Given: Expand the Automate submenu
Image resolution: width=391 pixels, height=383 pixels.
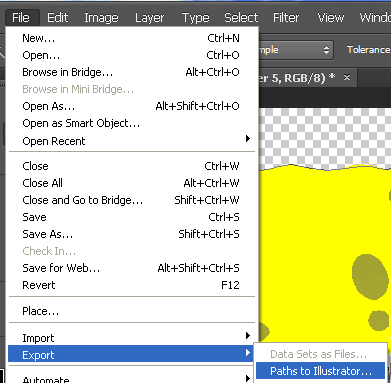Looking at the screenshot, I should pos(132,378).
